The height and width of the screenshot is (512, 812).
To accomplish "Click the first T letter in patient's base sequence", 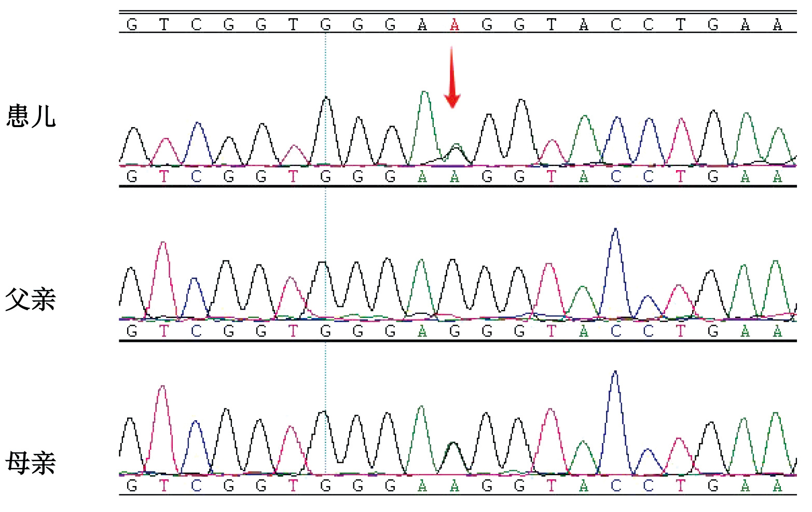I will 164,177.
